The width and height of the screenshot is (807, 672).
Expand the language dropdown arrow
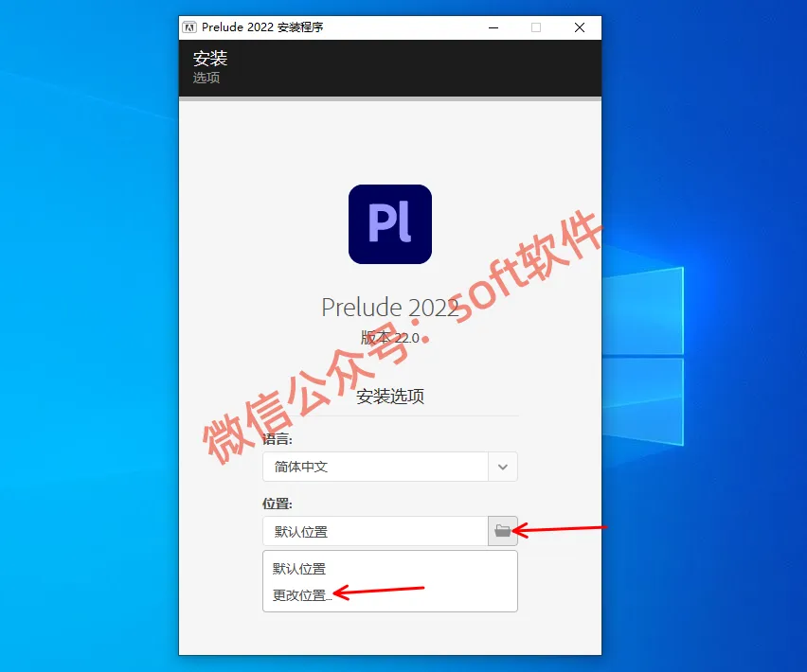pos(503,467)
